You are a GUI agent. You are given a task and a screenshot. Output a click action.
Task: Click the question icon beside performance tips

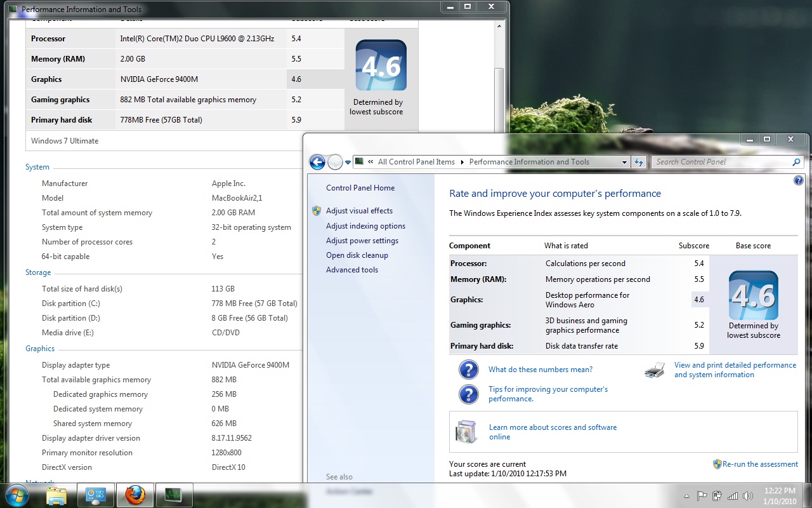[x=468, y=394]
